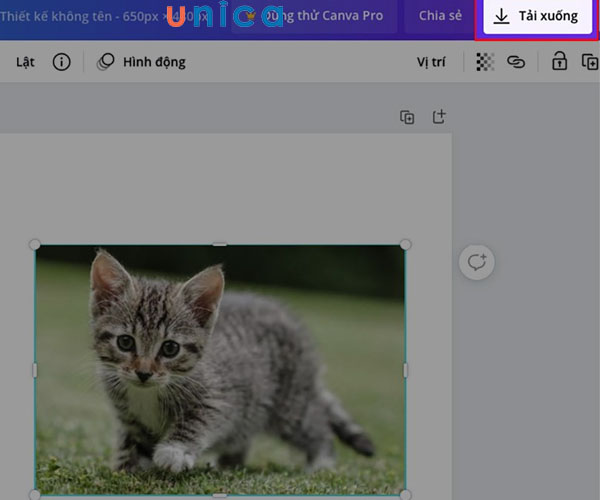This screenshot has width=600, height=500.
Task: Open the Vị trí position menu
Action: click(x=430, y=62)
